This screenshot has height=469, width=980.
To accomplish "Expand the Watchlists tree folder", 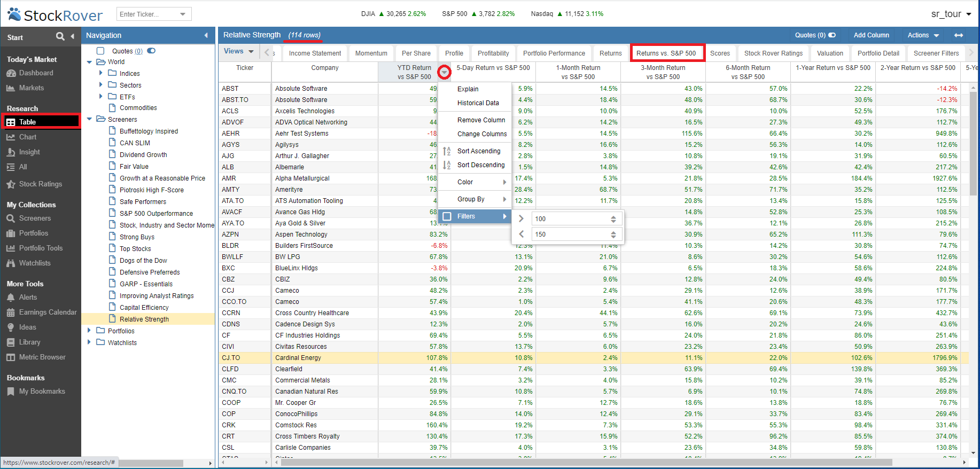I will (89, 342).
